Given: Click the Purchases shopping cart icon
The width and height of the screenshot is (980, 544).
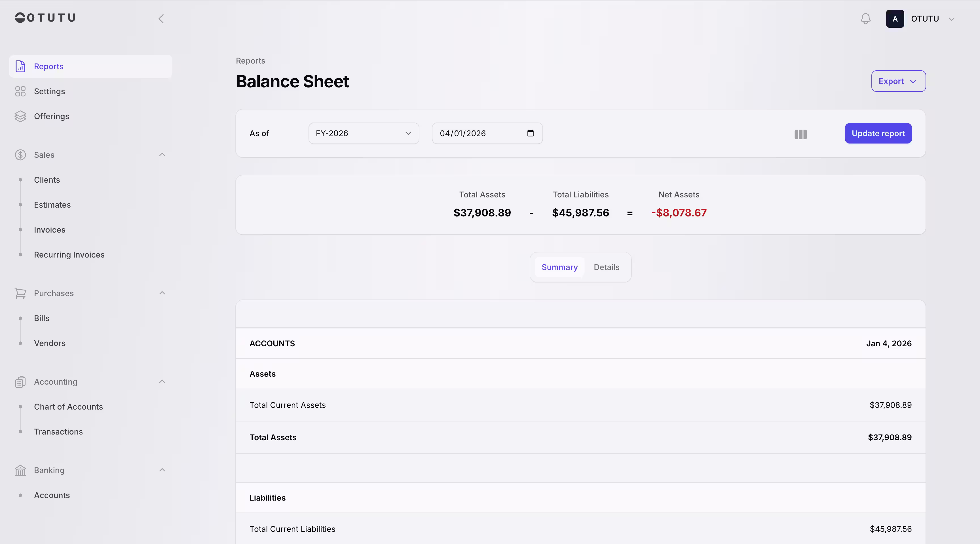Looking at the screenshot, I should (20, 293).
